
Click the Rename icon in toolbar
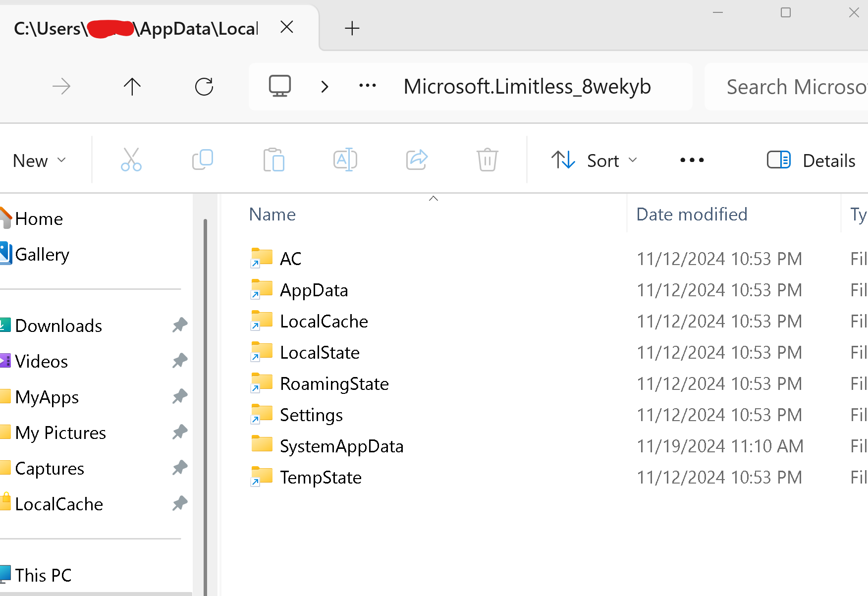[x=345, y=160]
